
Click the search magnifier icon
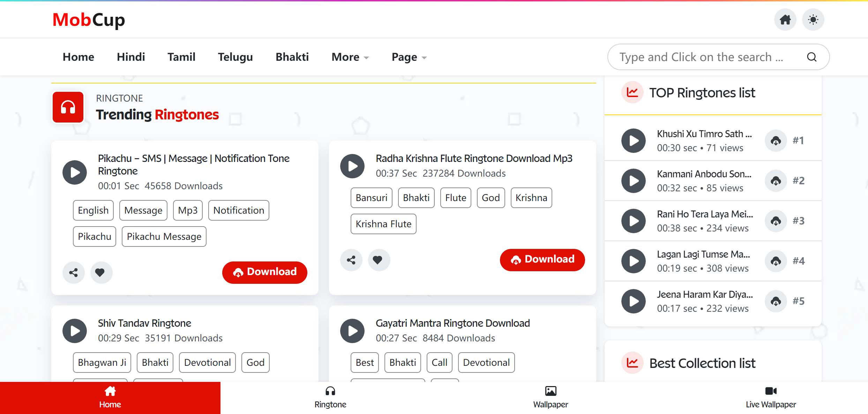point(812,57)
